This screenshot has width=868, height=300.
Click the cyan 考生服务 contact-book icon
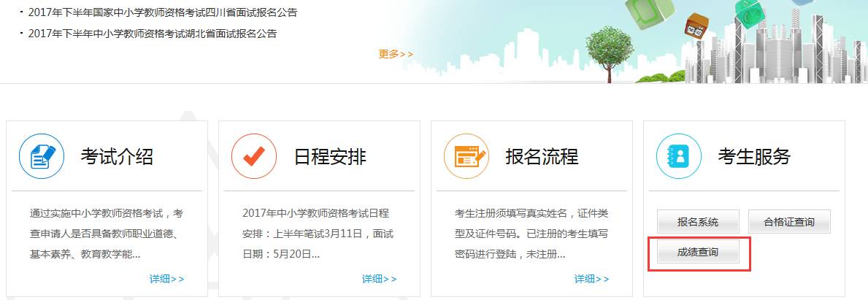[679, 157]
